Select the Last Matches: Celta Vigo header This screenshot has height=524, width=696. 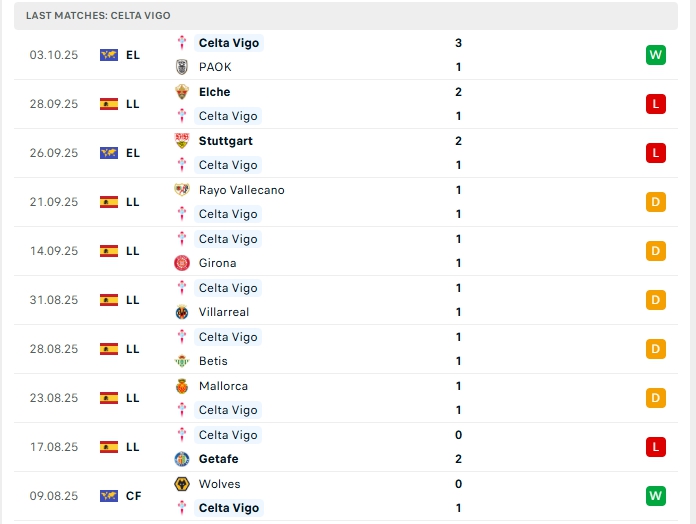tap(98, 16)
